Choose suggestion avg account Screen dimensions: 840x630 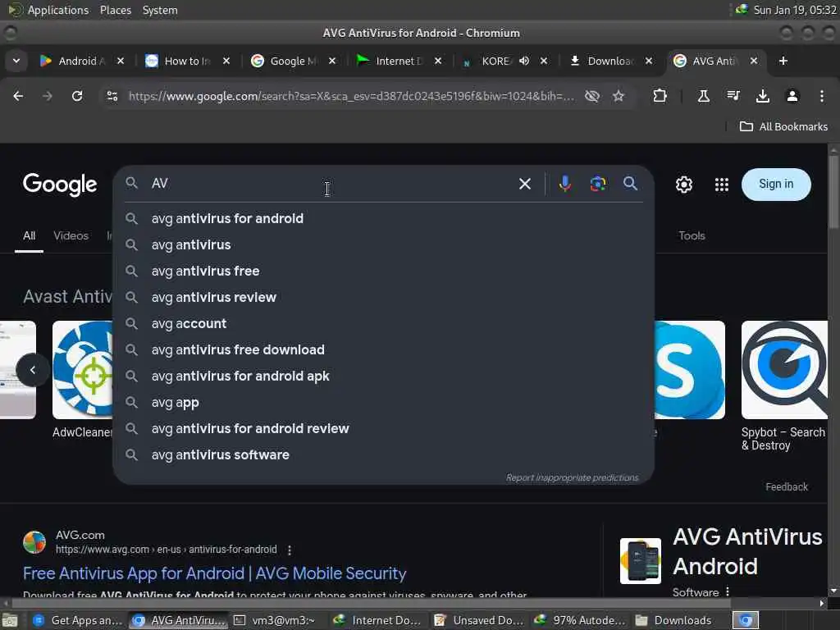point(383,323)
